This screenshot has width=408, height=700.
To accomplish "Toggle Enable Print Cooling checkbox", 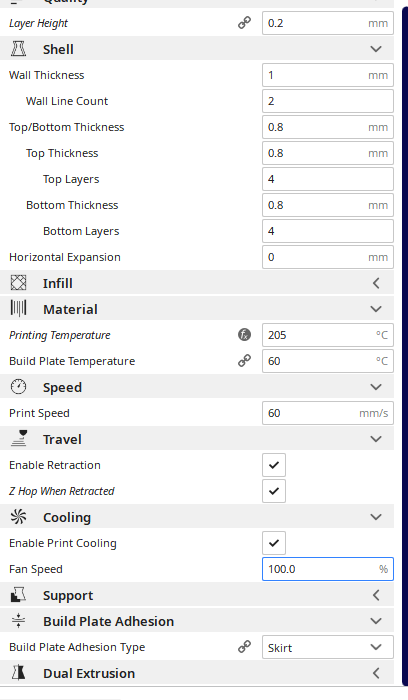I will point(274,543).
